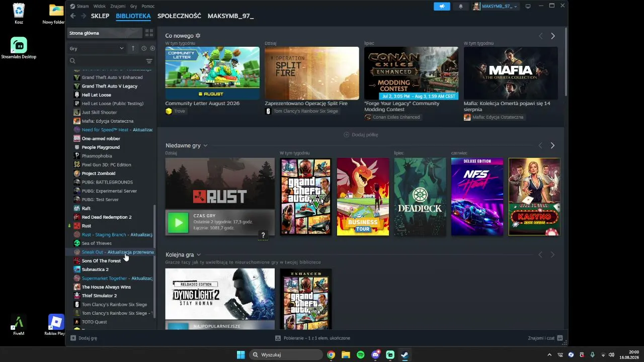Click the Windows Start button
The image size is (644, 362).
tap(241, 354)
